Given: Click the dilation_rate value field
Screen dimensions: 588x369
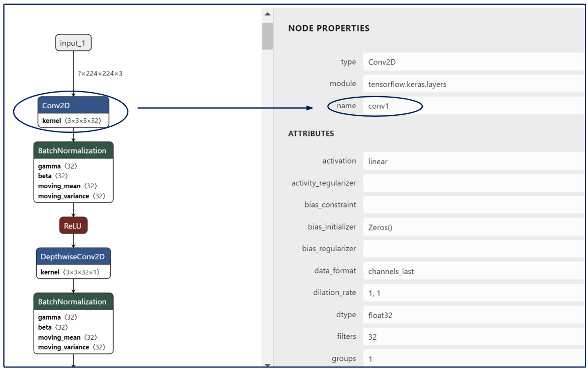Looking at the screenshot, I should pos(473,293).
